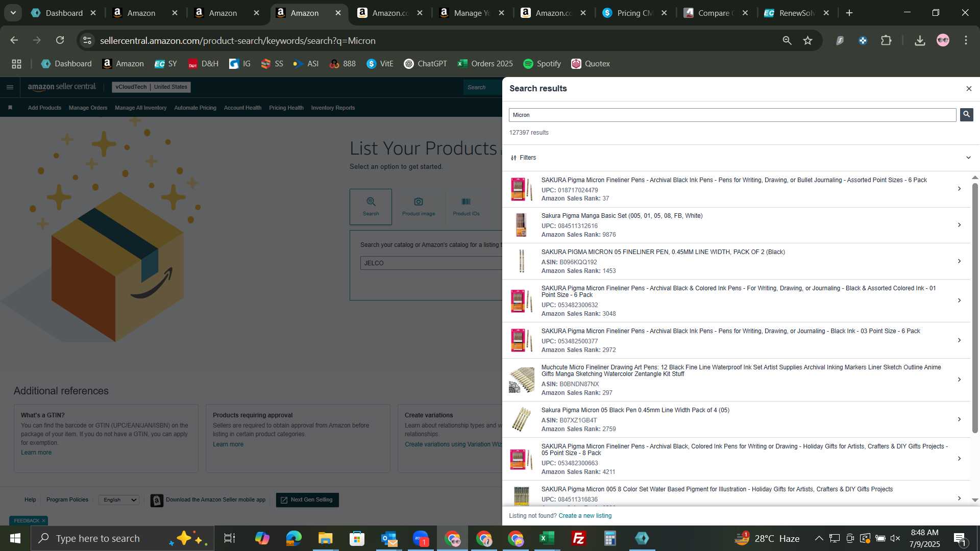Click the Micron search input field
Image resolution: width=980 pixels, height=551 pixels.
[x=732, y=115]
